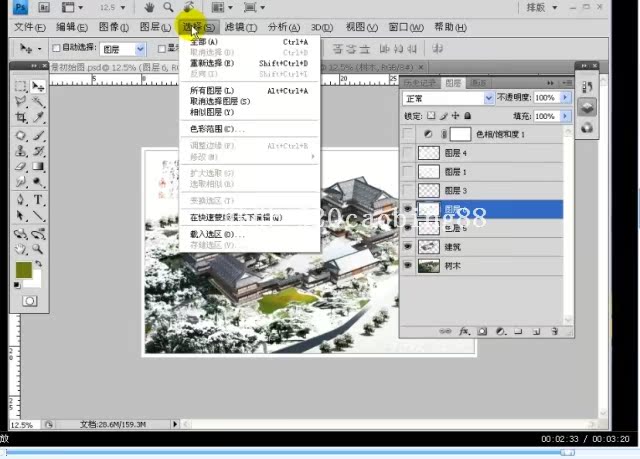The height and width of the screenshot is (459, 640).
Task: Select the History Brush tool
Action: pos(38,151)
